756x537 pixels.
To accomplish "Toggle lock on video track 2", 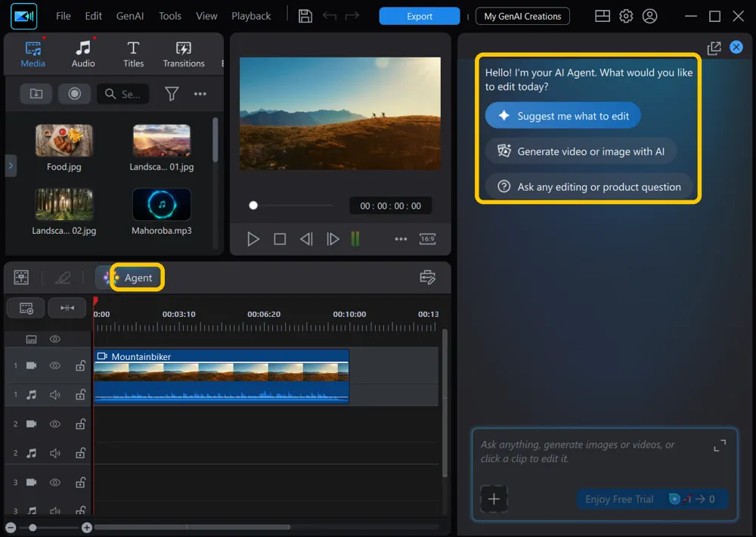I will [81, 424].
